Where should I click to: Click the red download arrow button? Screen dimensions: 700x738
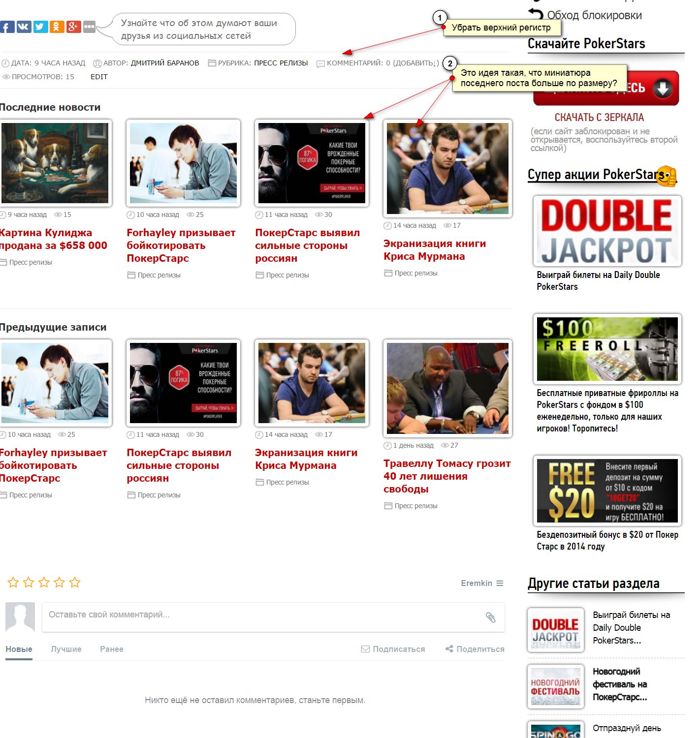(x=663, y=89)
